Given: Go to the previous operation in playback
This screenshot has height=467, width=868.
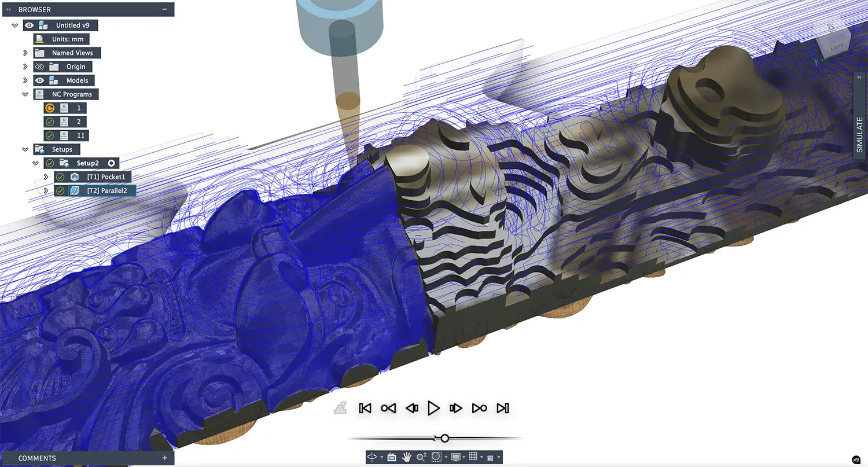Looking at the screenshot, I should 388,408.
